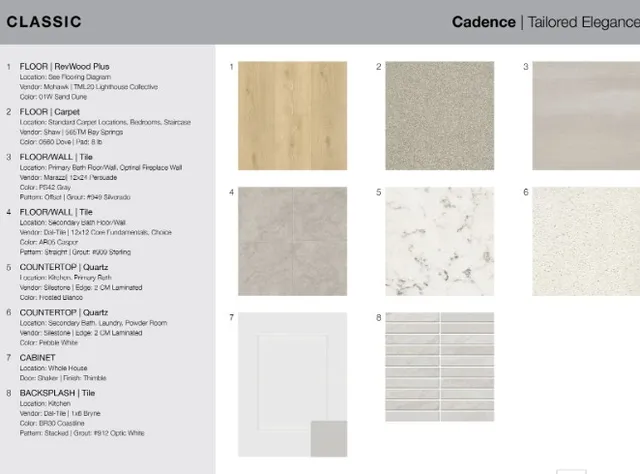This screenshot has width=640, height=474.
Task: Click the CLASSIC title in the header
Action: pos(44,22)
